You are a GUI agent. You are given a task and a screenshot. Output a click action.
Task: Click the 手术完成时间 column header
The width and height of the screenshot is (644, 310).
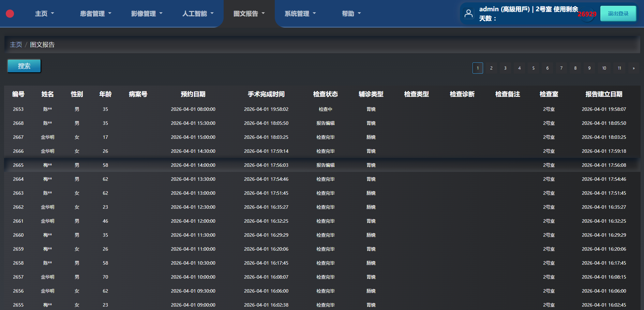266,94
